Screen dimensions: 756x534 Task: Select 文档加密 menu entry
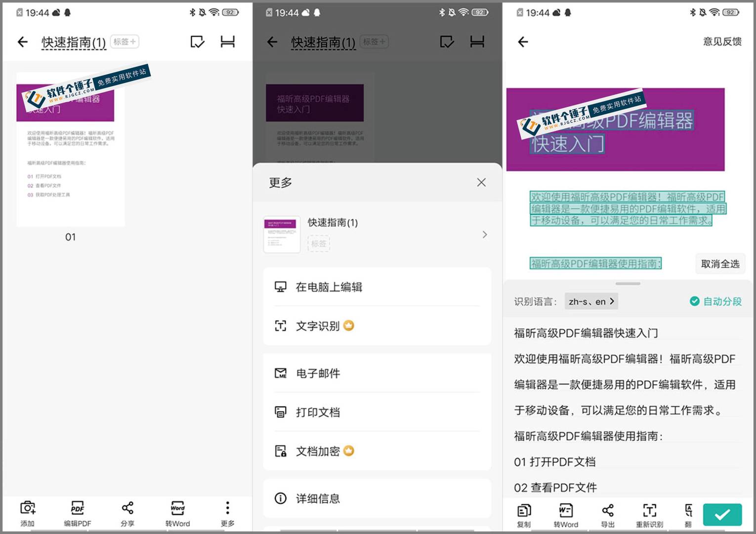click(377, 451)
